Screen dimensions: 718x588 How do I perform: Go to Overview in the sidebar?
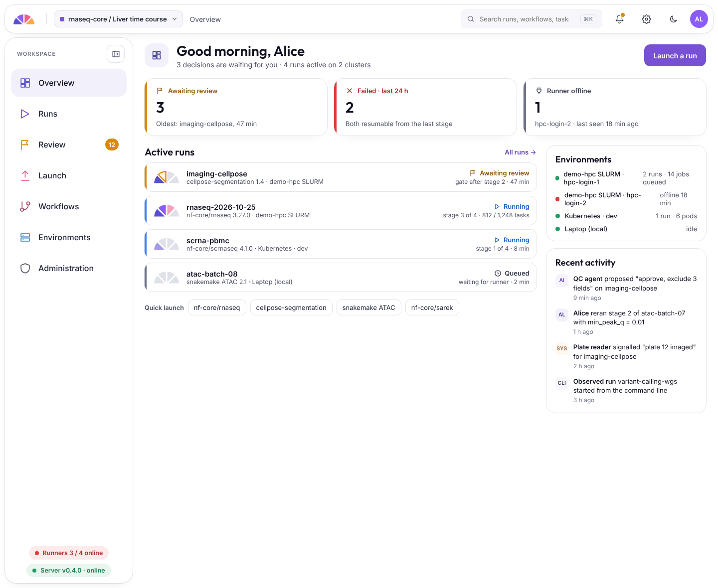pyautogui.click(x=69, y=83)
